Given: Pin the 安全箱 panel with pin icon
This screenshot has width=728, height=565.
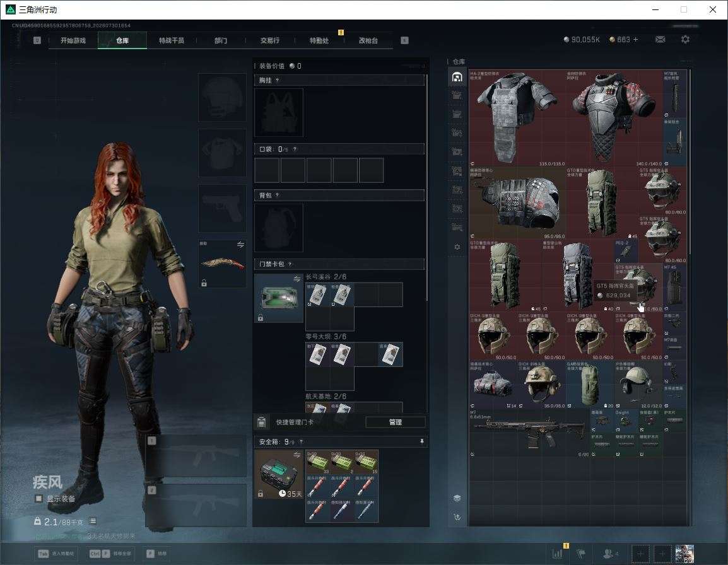Looking at the screenshot, I should click(x=421, y=441).
